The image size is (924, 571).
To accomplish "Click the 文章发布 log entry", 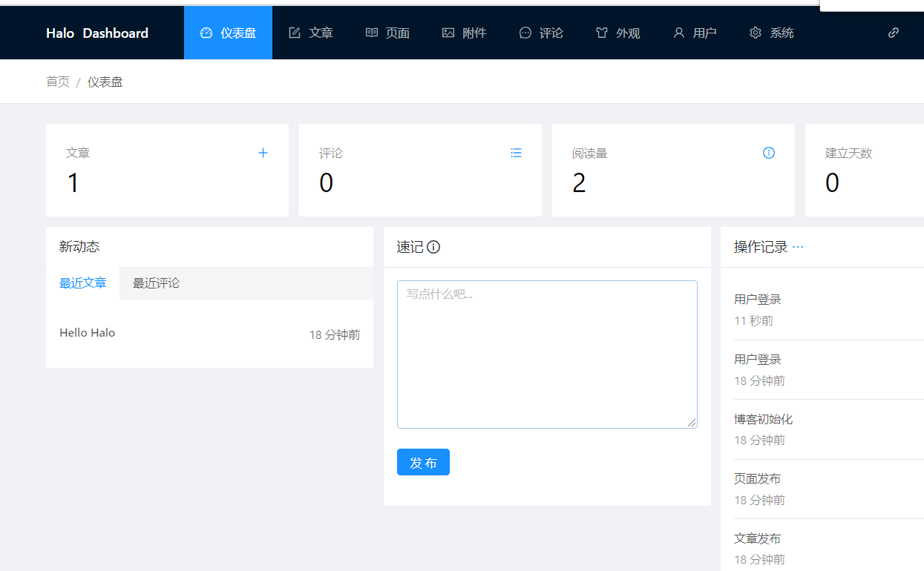I will 758,538.
